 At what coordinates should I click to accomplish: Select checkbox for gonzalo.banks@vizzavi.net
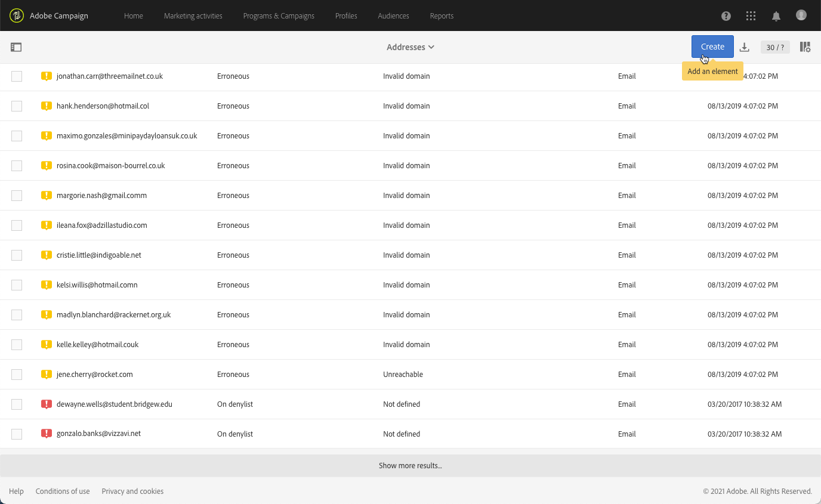17,434
